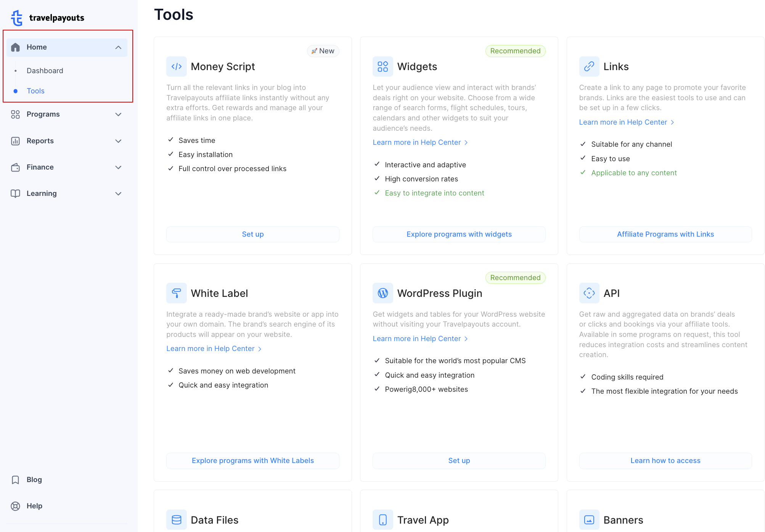Click Set up under WordPress Plugin
This screenshot has width=765, height=532.
(459, 461)
